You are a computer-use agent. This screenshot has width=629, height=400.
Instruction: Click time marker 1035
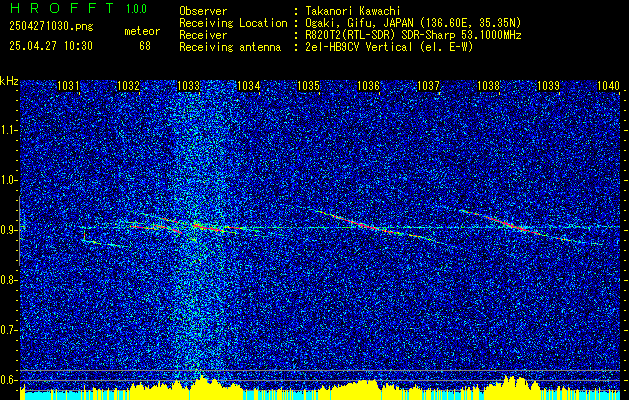308,85
